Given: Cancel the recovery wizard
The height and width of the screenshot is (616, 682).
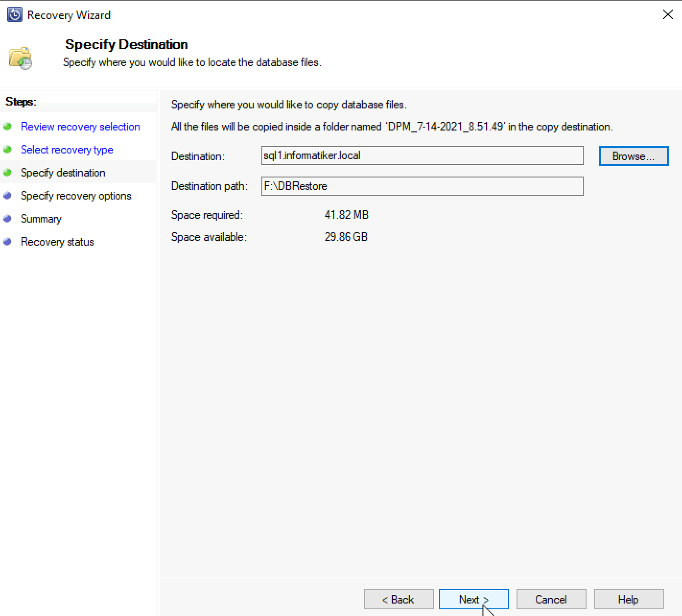Looking at the screenshot, I should pyautogui.click(x=551, y=599).
